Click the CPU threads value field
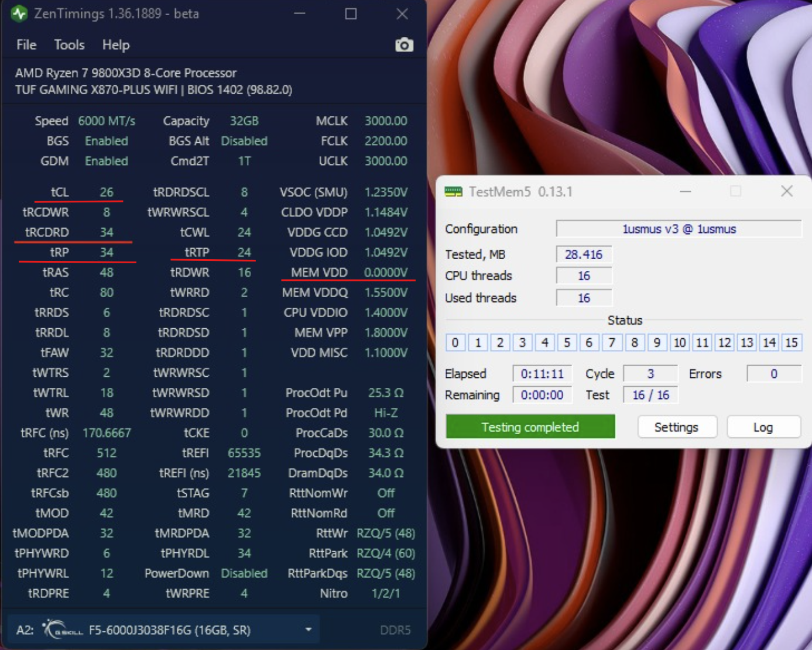This screenshot has height=650, width=812. coord(584,276)
